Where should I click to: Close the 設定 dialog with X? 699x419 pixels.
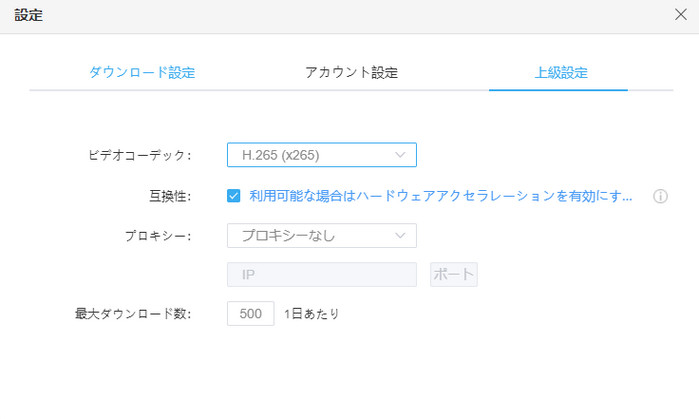click(x=681, y=15)
